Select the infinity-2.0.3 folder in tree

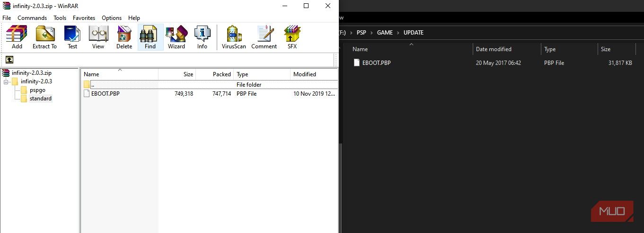coord(36,81)
